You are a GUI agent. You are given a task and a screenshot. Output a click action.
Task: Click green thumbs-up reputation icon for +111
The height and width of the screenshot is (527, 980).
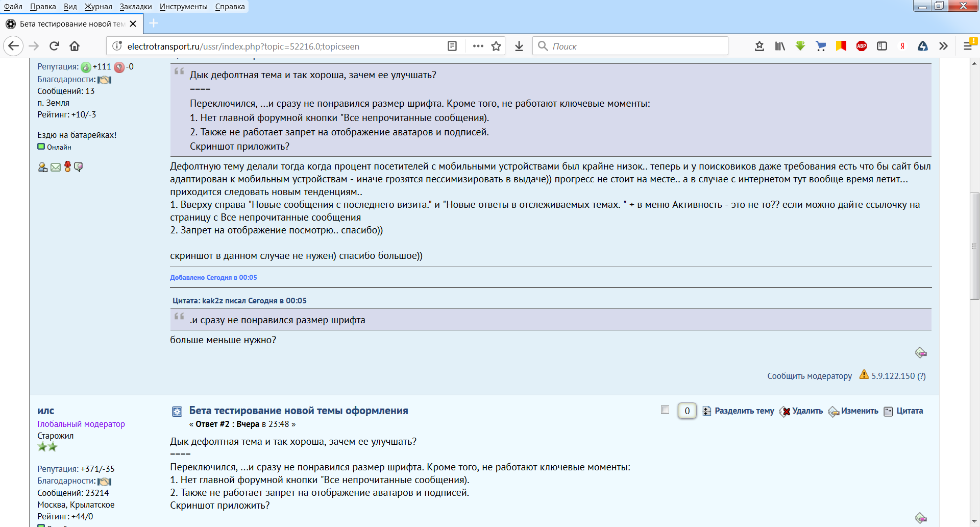pyautogui.click(x=86, y=67)
